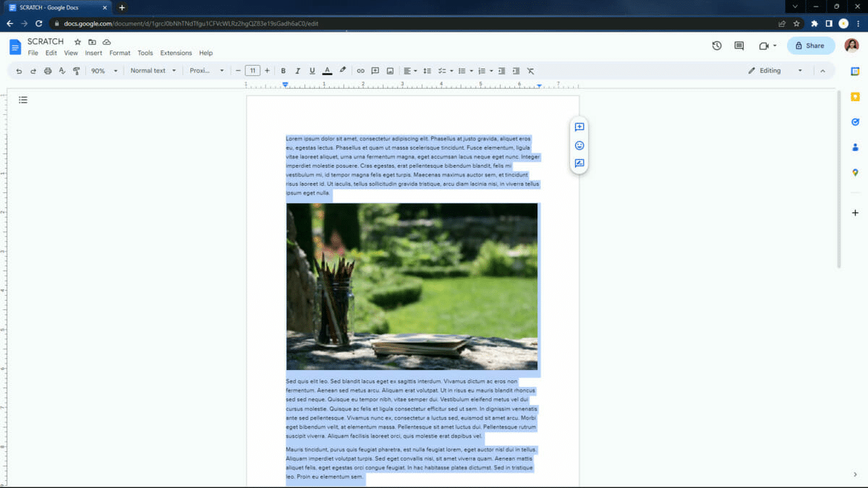Image resolution: width=868 pixels, height=488 pixels.
Task: Open spelling and grammar check
Action: [62, 71]
